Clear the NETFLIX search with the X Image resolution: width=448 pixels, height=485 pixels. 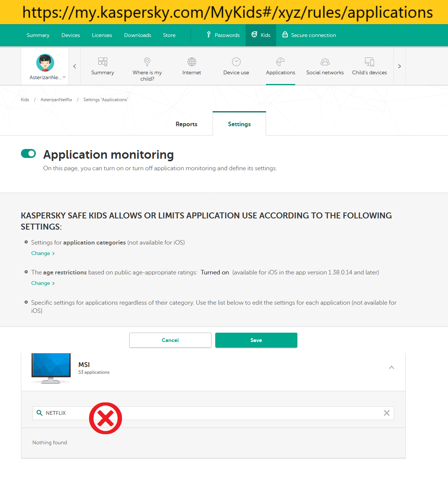click(x=387, y=413)
